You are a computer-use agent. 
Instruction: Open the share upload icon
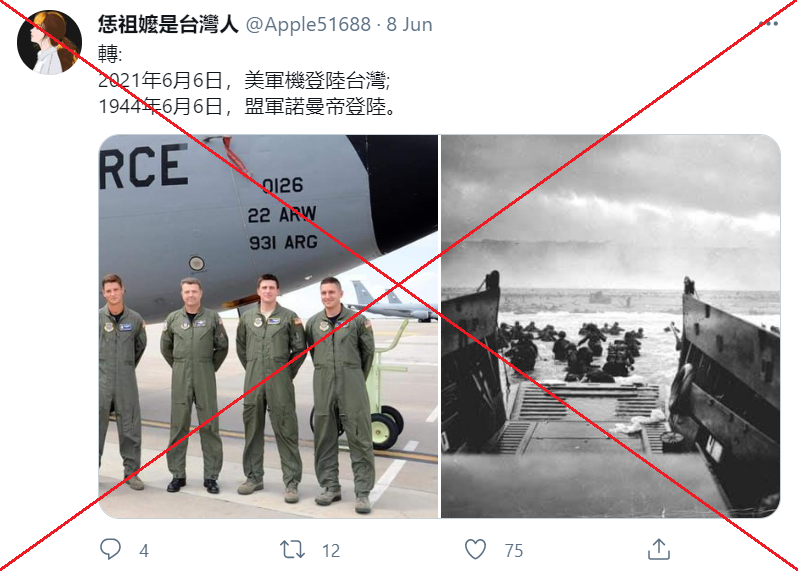659,549
